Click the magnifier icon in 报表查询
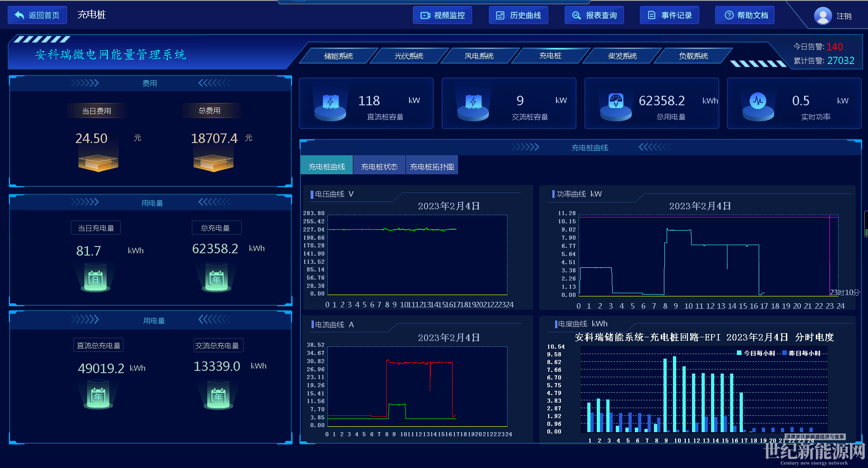The width and height of the screenshot is (868, 468). (576, 15)
